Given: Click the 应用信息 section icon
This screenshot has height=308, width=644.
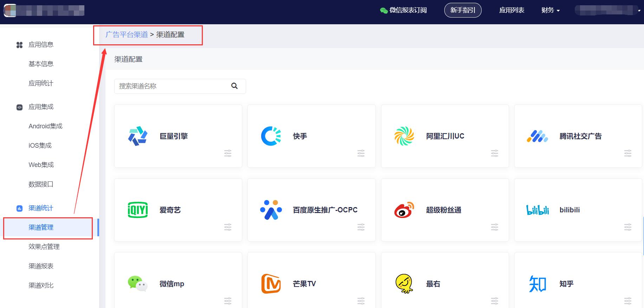Looking at the screenshot, I should click(x=19, y=45).
